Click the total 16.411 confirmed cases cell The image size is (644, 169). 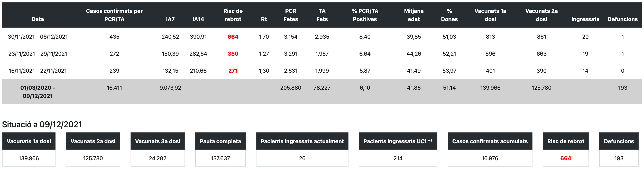(114, 88)
